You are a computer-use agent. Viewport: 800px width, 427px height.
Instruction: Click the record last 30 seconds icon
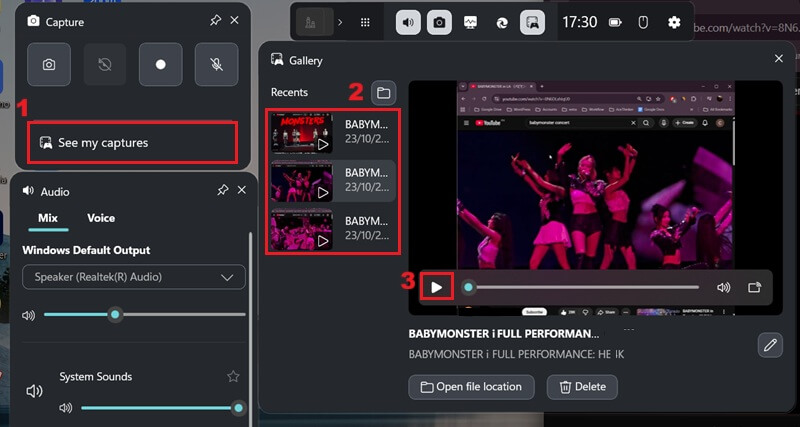[x=105, y=64]
